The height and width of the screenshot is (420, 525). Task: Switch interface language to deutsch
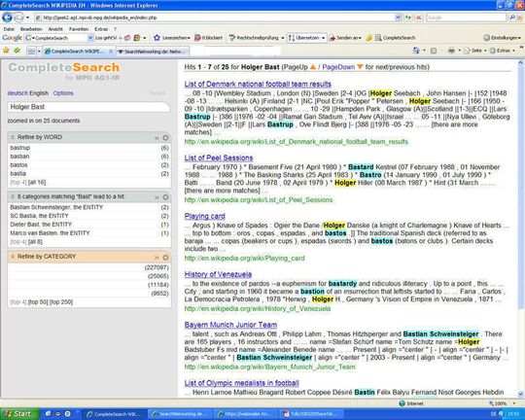point(17,93)
